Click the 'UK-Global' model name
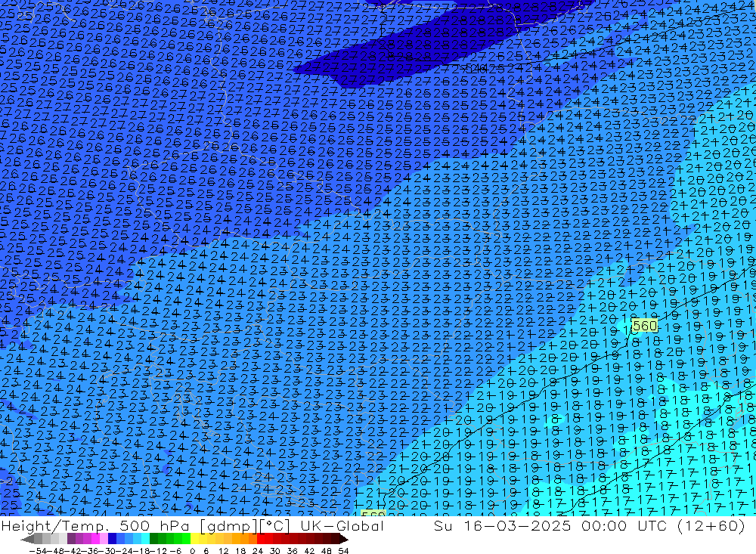Screen dimensions: 756x554 pos(342,525)
